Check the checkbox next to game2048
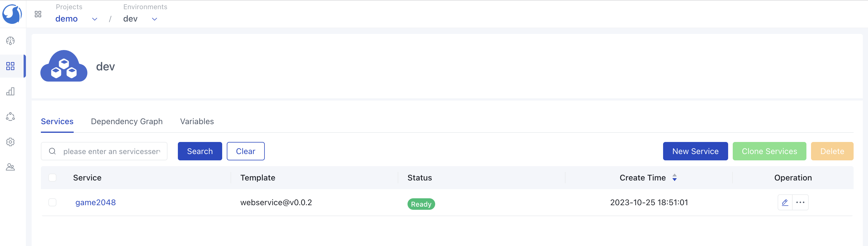The height and width of the screenshot is (246, 868). pos(53,202)
